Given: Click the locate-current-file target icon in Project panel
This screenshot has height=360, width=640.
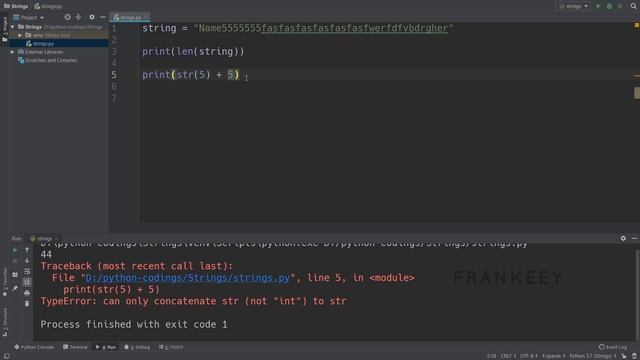Looking at the screenshot, I should pos(67,17).
